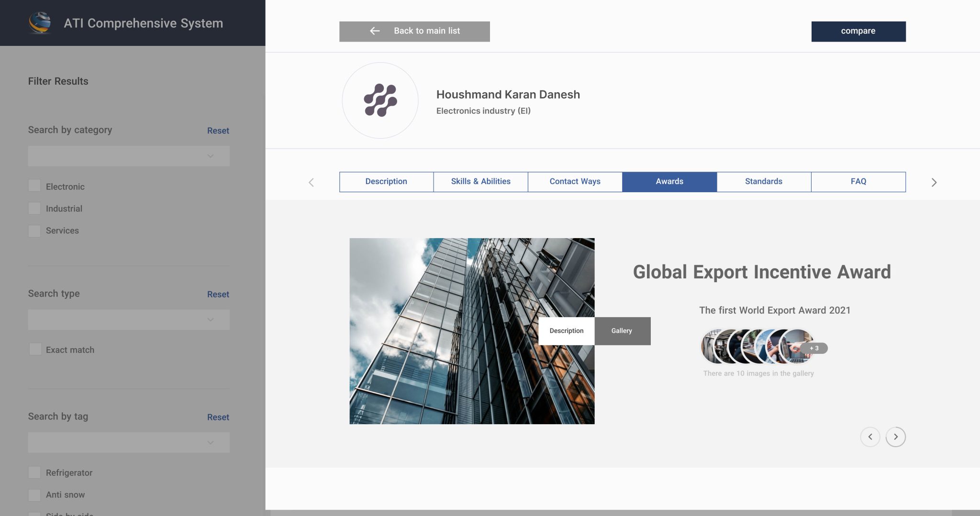Viewport: 980px width, 516px height.
Task: Go to previous award using round arrow
Action: [870, 437]
